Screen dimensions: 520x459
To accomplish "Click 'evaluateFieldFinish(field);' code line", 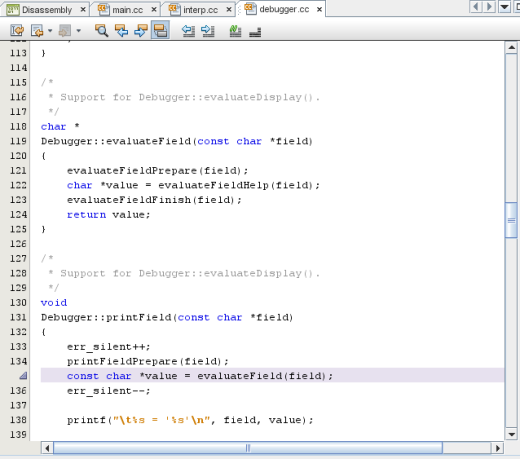I will click(154, 200).
